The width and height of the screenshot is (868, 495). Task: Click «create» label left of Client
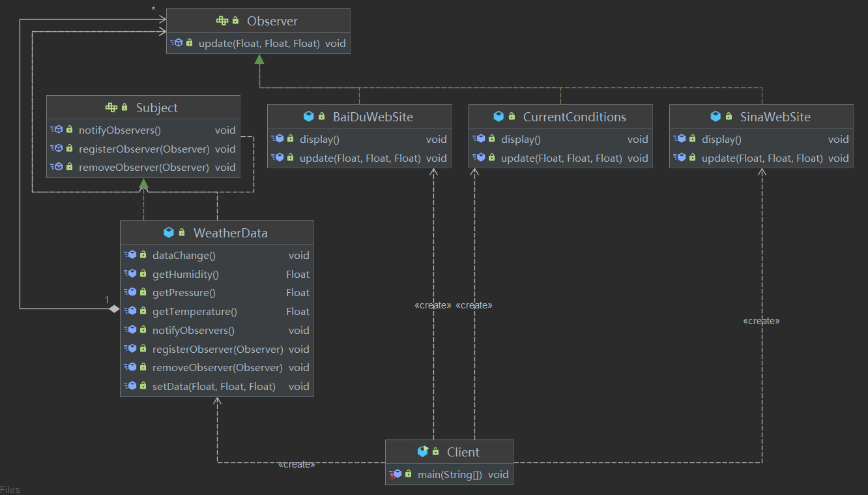[x=297, y=464]
